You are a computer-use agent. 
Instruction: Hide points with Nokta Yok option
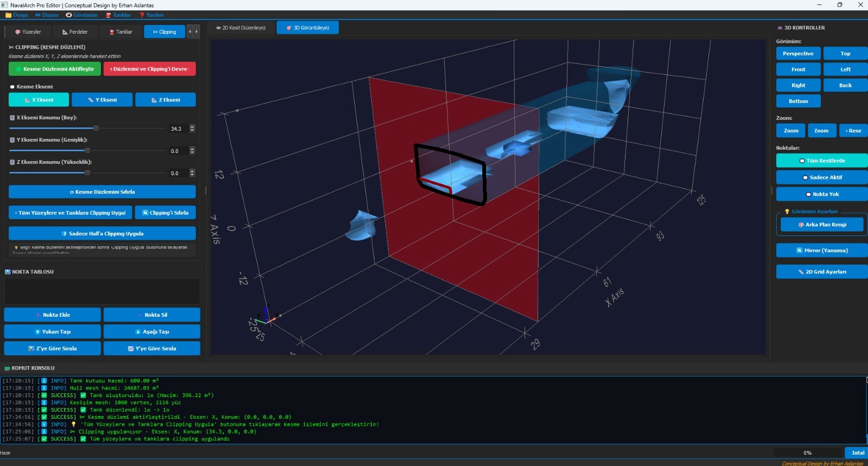coord(822,194)
